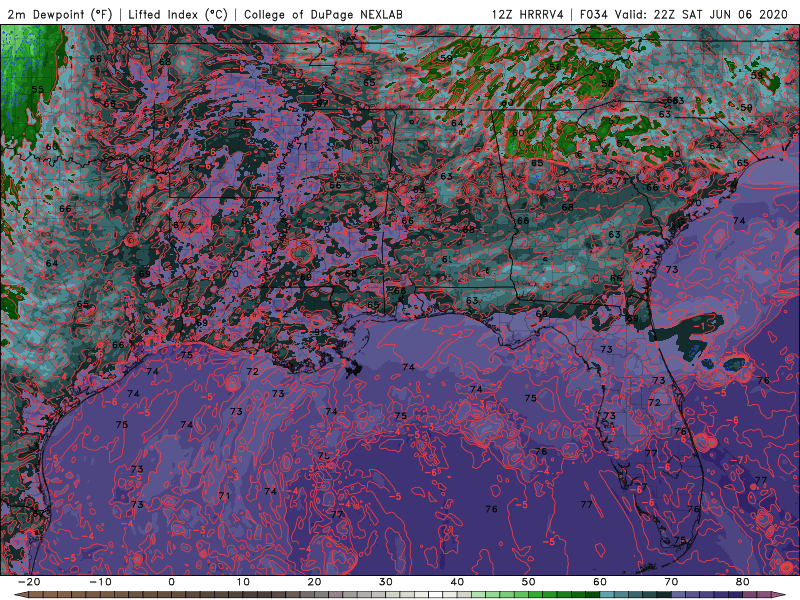Click the "-1" lifted index label off Florida's east coast
This screenshot has height=600, width=800.
699,326
